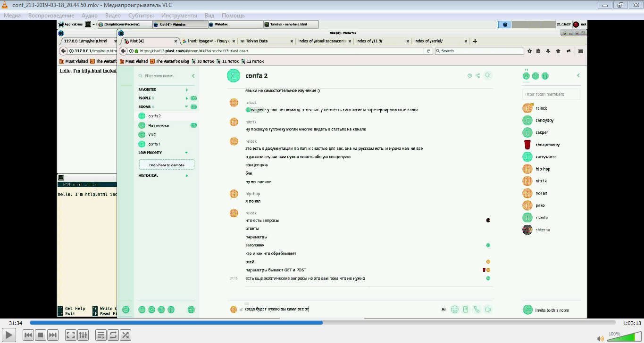Viewport: 644px width, 343px height.
Task: Bookmark this page with the star icon
Action: coord(530,51)
